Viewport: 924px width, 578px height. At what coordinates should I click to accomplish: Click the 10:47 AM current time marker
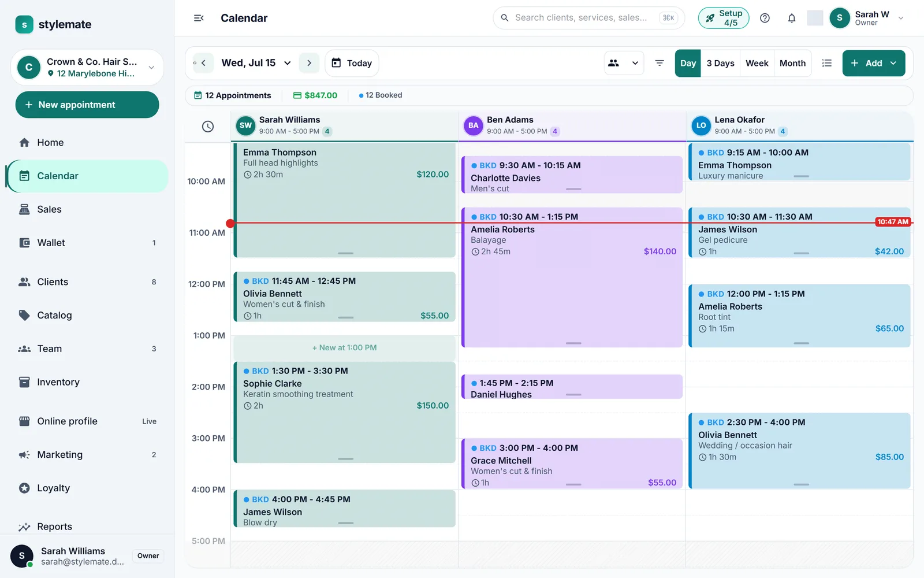tap(893, 222)
